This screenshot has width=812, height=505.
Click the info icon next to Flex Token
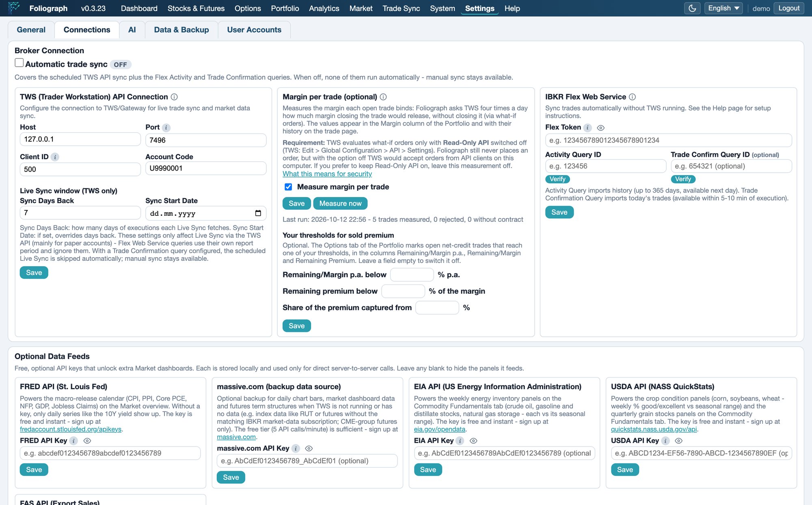click(587, 128)
